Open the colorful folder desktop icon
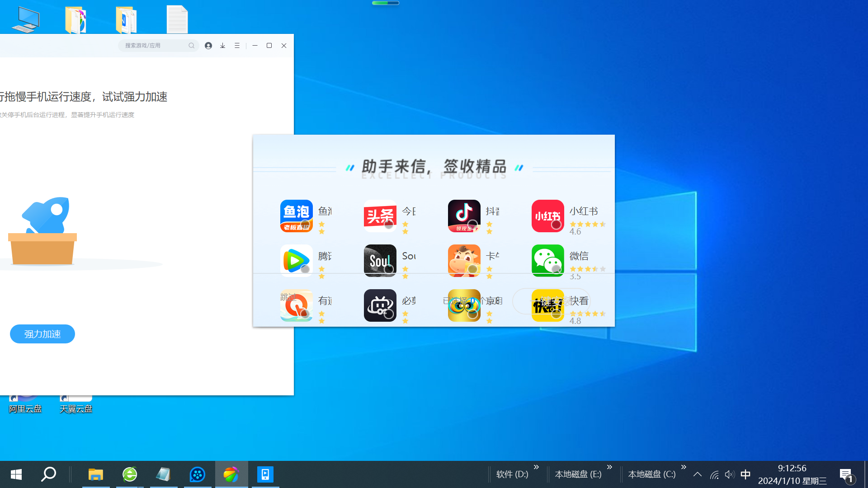The width and height of the screenshot is (868, 488). tap(75, 20)
